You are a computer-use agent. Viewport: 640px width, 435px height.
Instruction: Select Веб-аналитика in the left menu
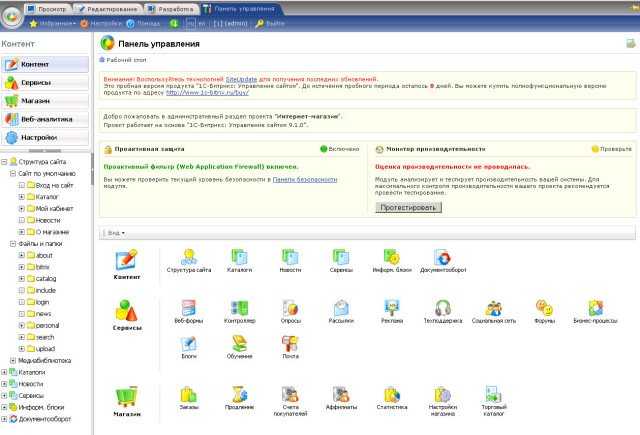click(x=45, y=119)
